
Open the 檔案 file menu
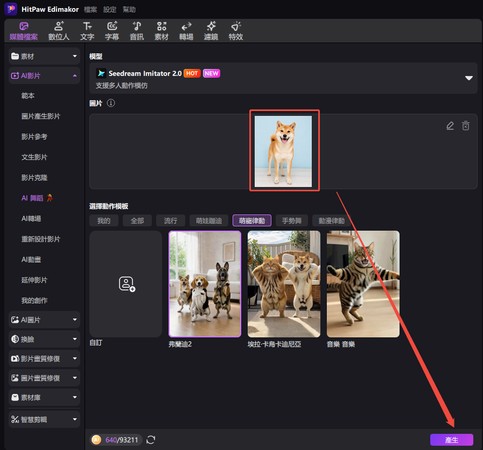(90, 9)
